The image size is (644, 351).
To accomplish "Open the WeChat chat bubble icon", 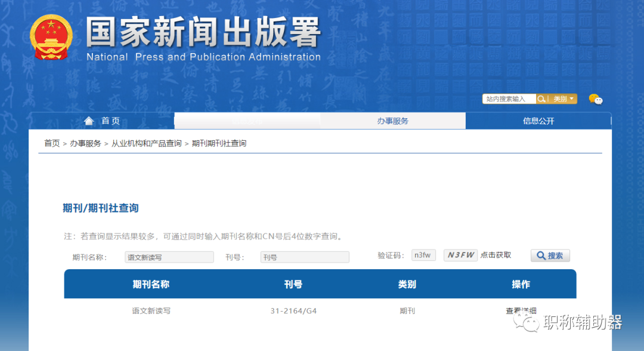I will pyautogui.click(x=596, y=99).
